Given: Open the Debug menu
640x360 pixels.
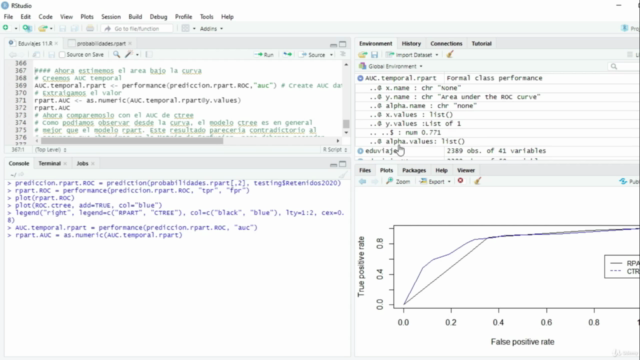Looking at the screenshot, I should tap(158, 17).
